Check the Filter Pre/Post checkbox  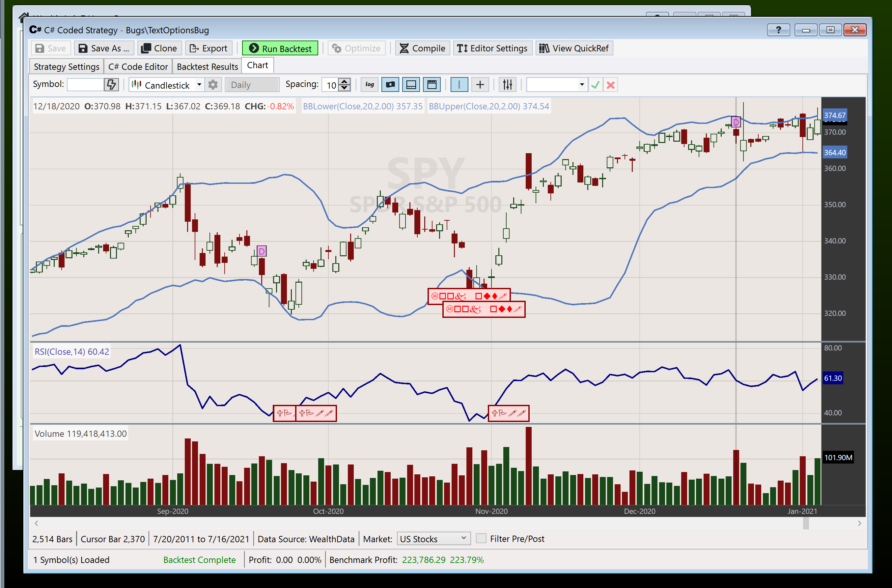point(481,539)
